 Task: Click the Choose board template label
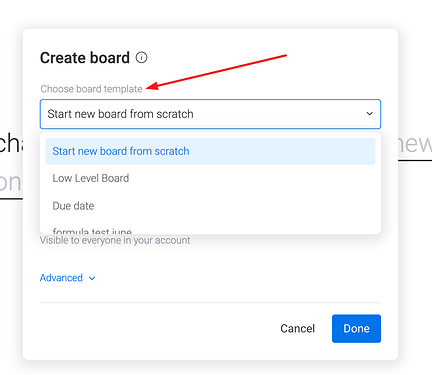point(91,89)
